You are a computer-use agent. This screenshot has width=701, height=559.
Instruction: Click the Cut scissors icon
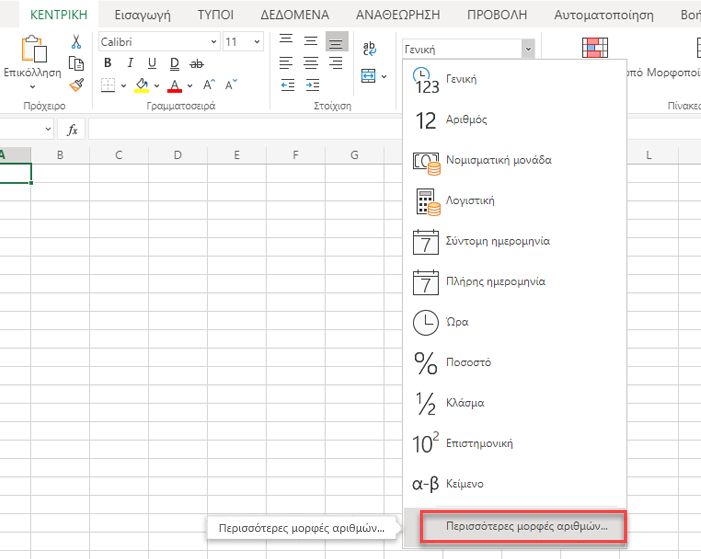pyautogui.click(x=76, y=42)
